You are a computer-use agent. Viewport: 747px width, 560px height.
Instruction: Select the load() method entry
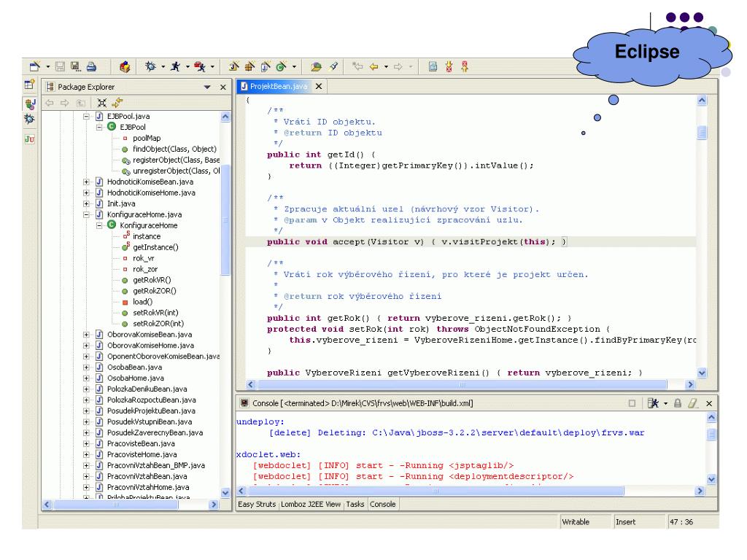click(142, 302)
